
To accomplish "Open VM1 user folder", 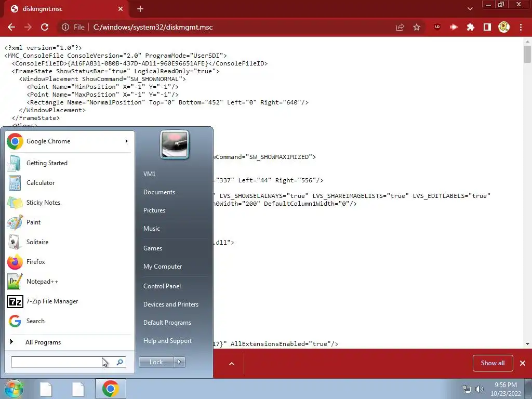I will coord(149,174).
